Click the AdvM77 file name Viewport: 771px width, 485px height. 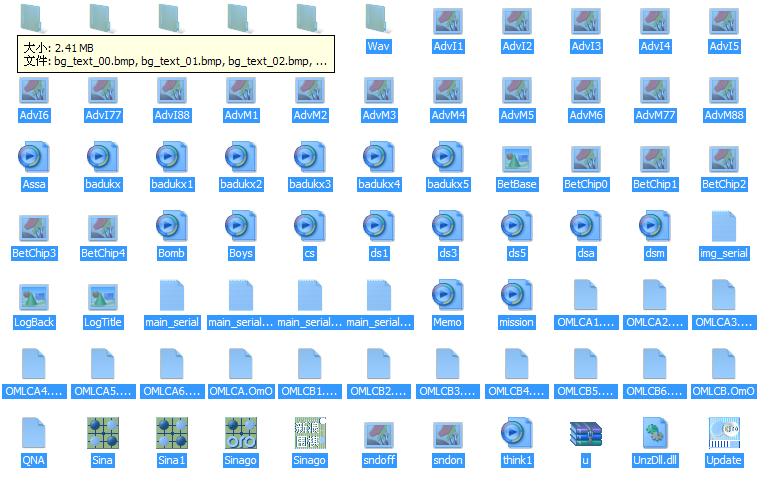tap(655, 115)
